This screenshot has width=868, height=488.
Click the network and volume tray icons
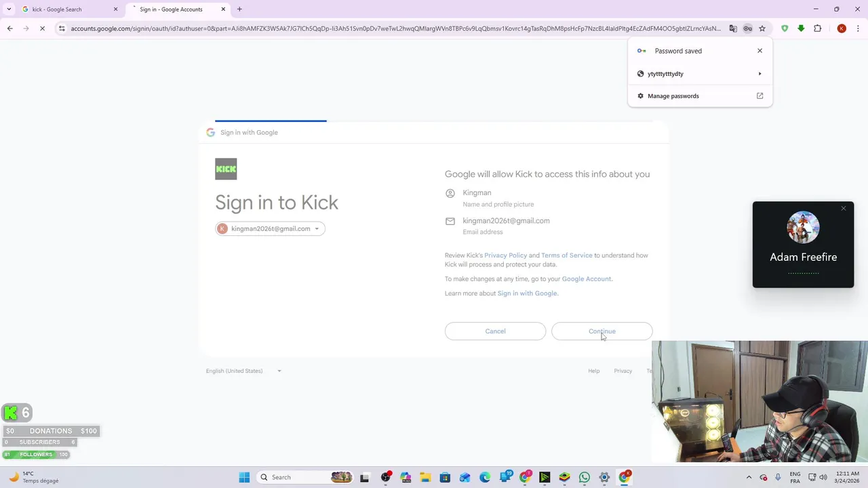click(x=818, y=477)
